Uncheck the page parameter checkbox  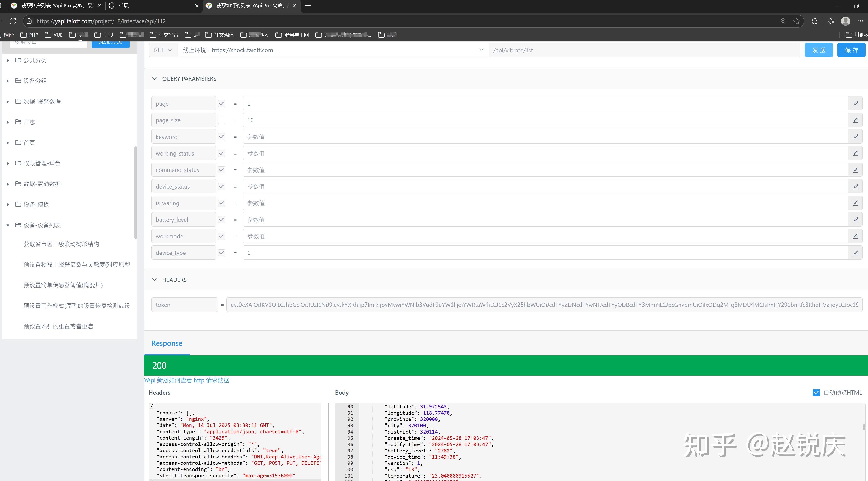click(x=221, y=104)
